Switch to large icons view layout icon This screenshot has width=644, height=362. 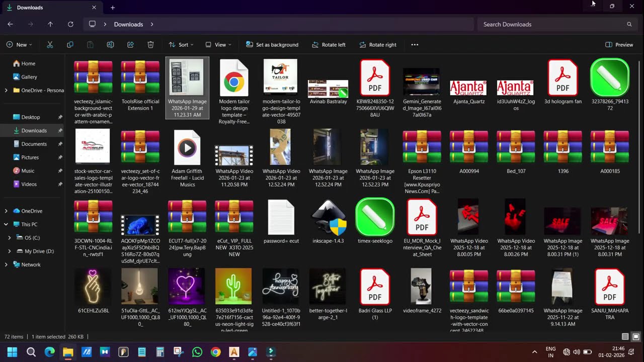coord(636,337)
